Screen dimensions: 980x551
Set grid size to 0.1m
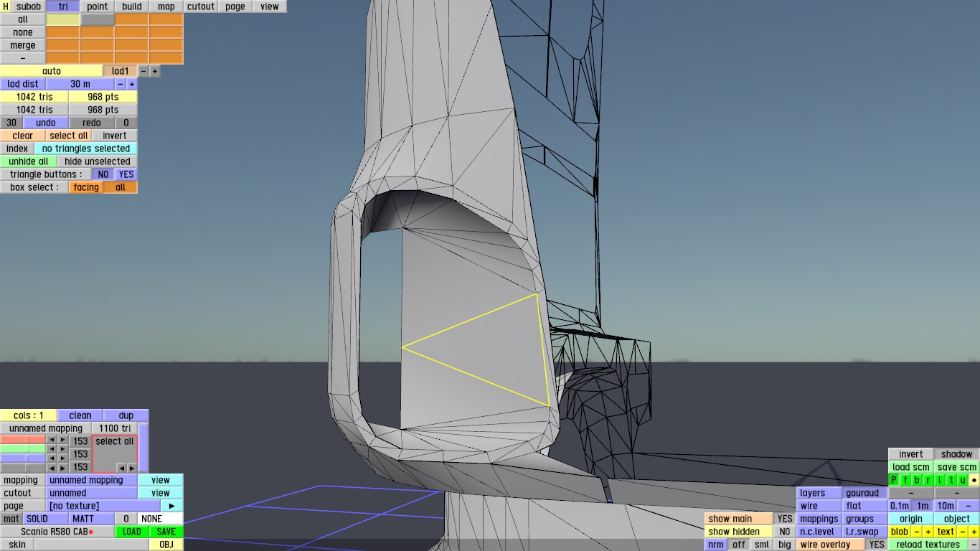tap(900, 506)
